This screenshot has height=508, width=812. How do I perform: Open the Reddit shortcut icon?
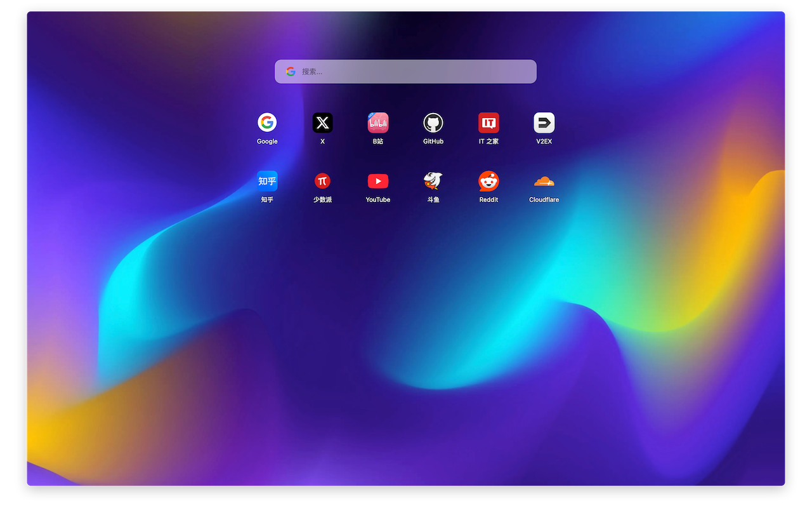488,181
